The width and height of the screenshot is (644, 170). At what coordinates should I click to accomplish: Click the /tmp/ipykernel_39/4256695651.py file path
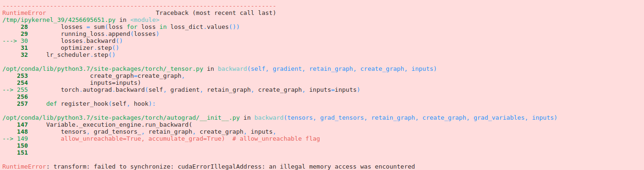[x=60, y=20]
